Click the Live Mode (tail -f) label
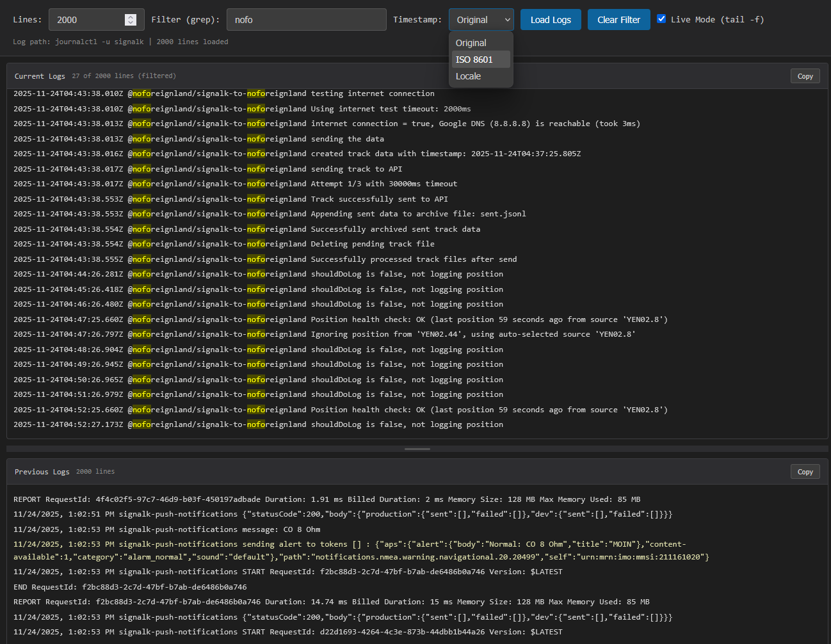831x644 pixels. 717,20
